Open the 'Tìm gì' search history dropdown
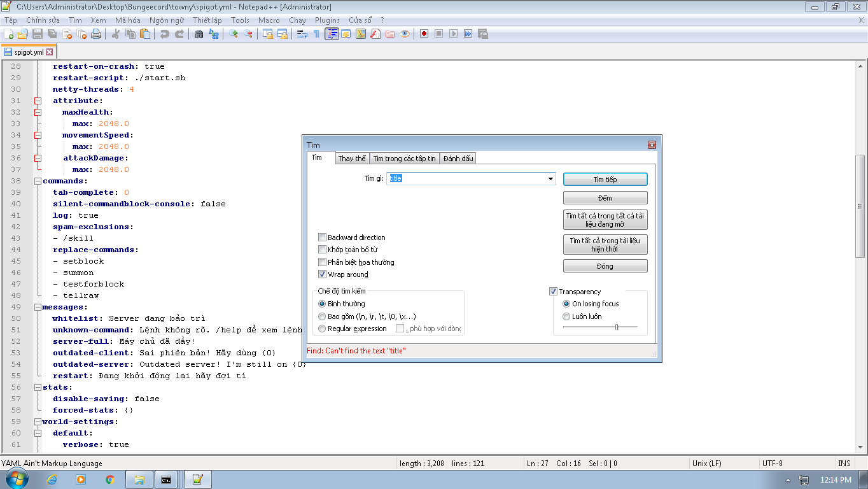 (x=551, y=179)
